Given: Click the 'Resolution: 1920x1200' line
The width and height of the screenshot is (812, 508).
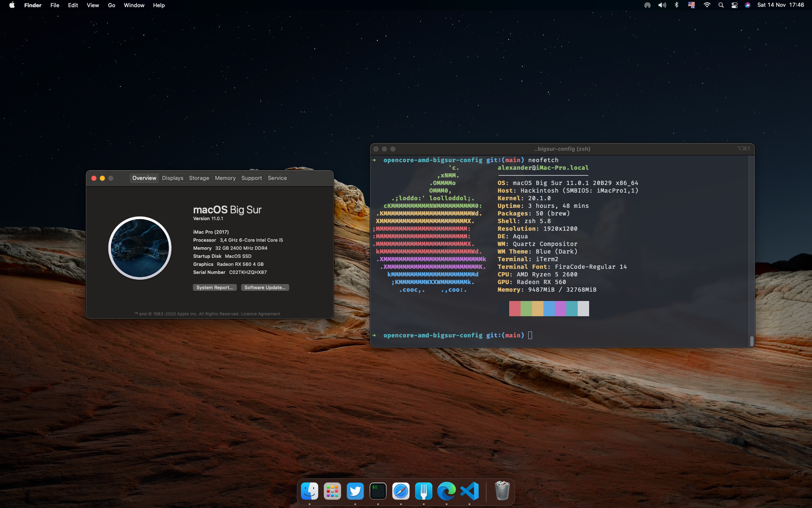Looking at the screenshot, I should tap(538, 229).
